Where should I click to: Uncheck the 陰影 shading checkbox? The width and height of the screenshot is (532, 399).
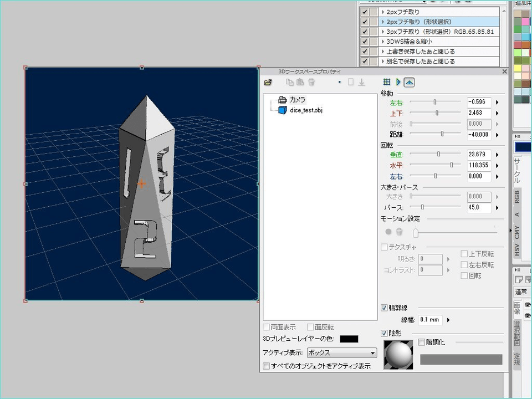(x=385, y=333)
